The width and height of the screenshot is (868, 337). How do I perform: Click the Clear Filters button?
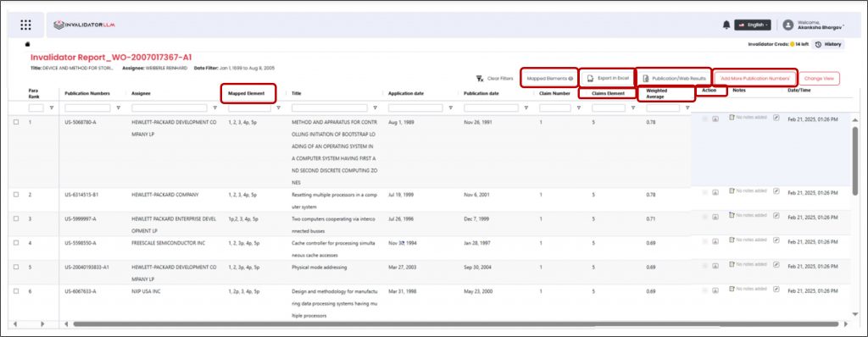[x=495, y=79]
